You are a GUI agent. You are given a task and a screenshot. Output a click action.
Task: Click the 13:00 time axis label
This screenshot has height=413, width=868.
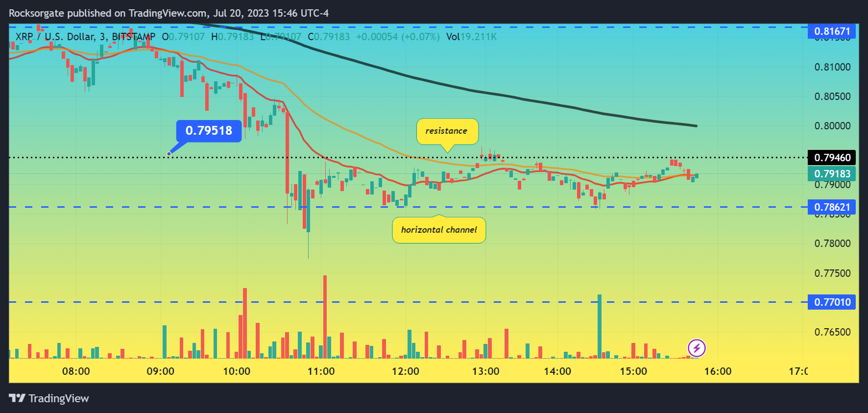[486, 371]
